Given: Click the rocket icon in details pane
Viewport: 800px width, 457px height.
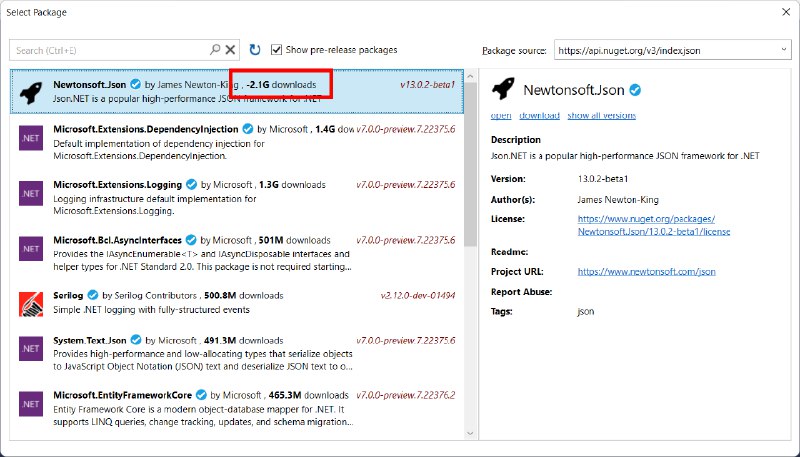Looking at the screenshot, I should (503, 89).
